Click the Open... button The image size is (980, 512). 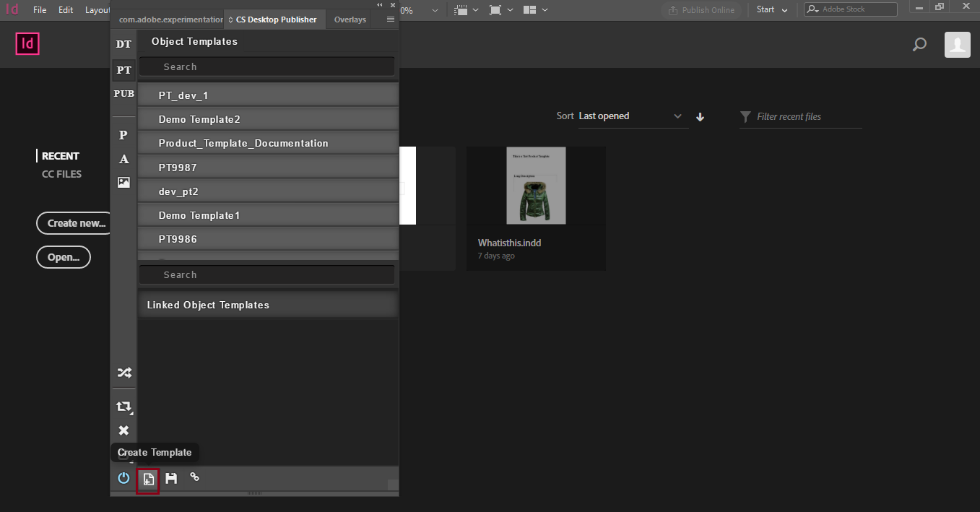coord(64,257)
